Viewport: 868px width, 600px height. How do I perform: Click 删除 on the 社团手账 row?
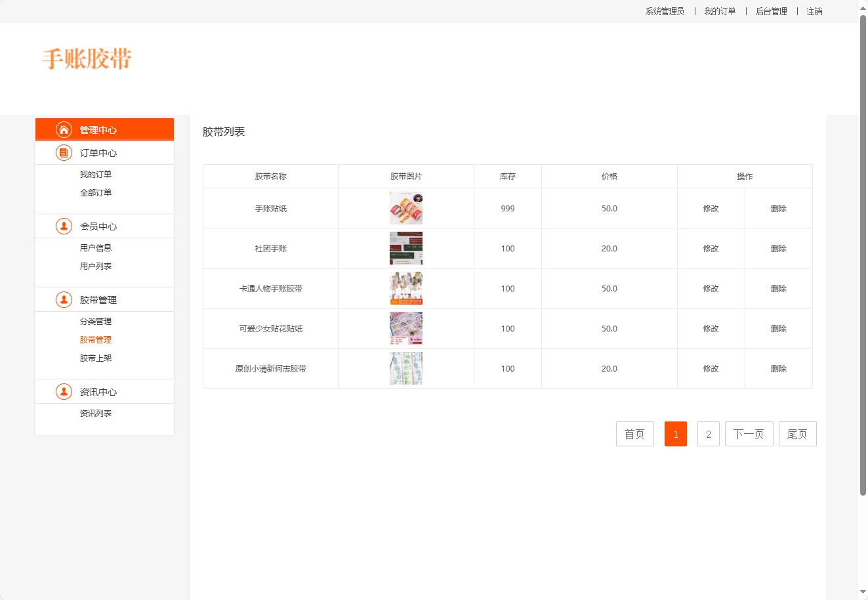[778, 248]
